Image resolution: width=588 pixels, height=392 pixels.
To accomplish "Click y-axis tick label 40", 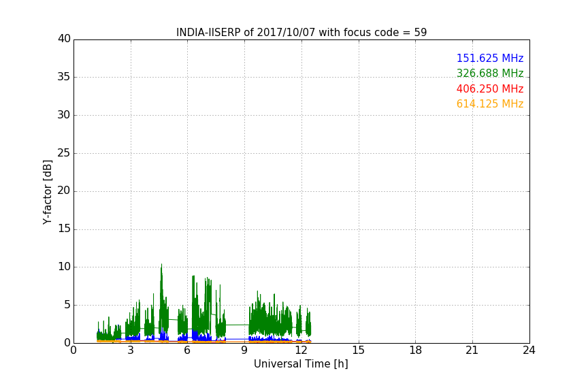I will [64, 39].
